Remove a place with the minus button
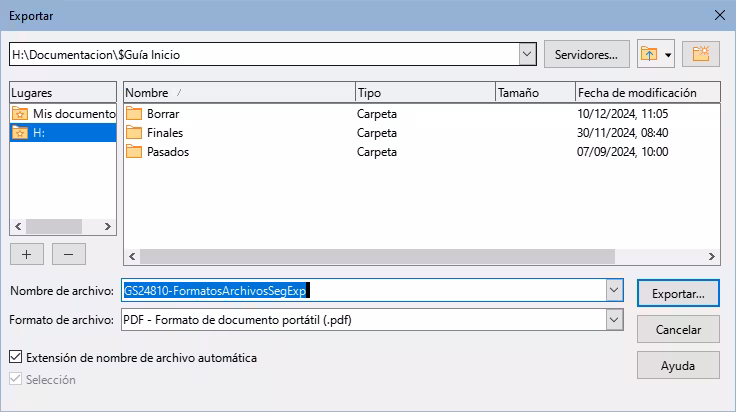This screenshot has width=736, height=412. pyautogui.click(x=69, y=254)
